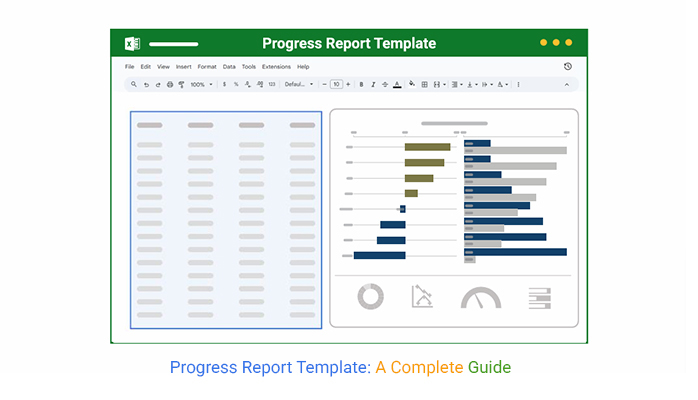Open the Extensions menu
The width and height of the screenshot is (698, 400).
[x=276, y=66]
